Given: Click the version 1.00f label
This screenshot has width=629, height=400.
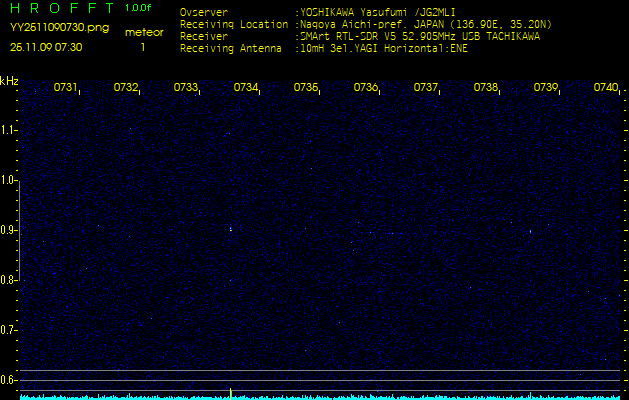Looking at the screenshot, I should pyautogui.click(x=139, y=8).
